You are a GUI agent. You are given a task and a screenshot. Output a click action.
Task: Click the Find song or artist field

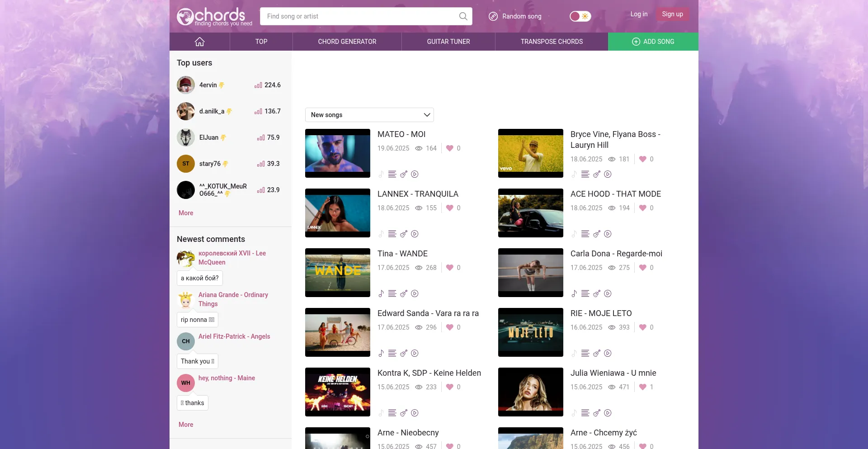(359, 16)
